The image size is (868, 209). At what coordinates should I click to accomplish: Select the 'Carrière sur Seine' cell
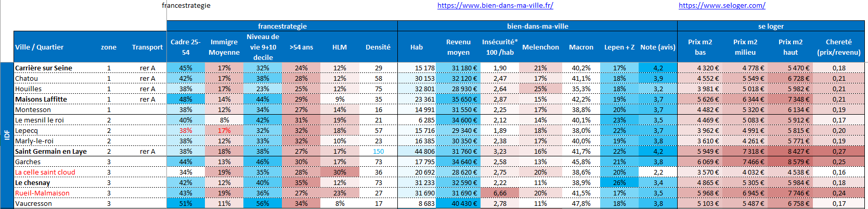click(x=53, y=68)
